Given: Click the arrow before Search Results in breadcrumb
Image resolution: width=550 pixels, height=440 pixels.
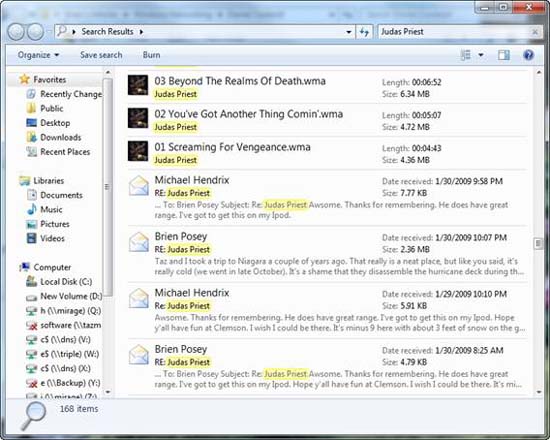Looking at the screenshot, I should (74, 32).
